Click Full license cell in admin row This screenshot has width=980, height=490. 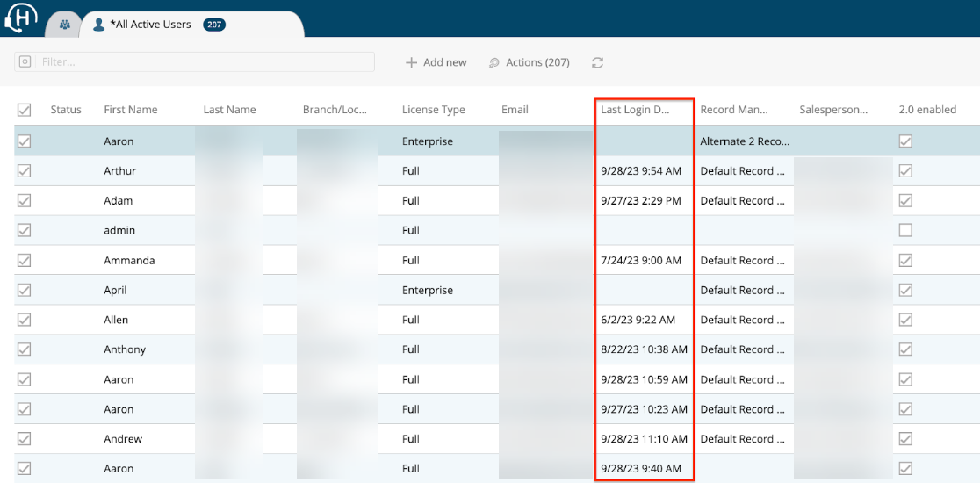[411, 230]
